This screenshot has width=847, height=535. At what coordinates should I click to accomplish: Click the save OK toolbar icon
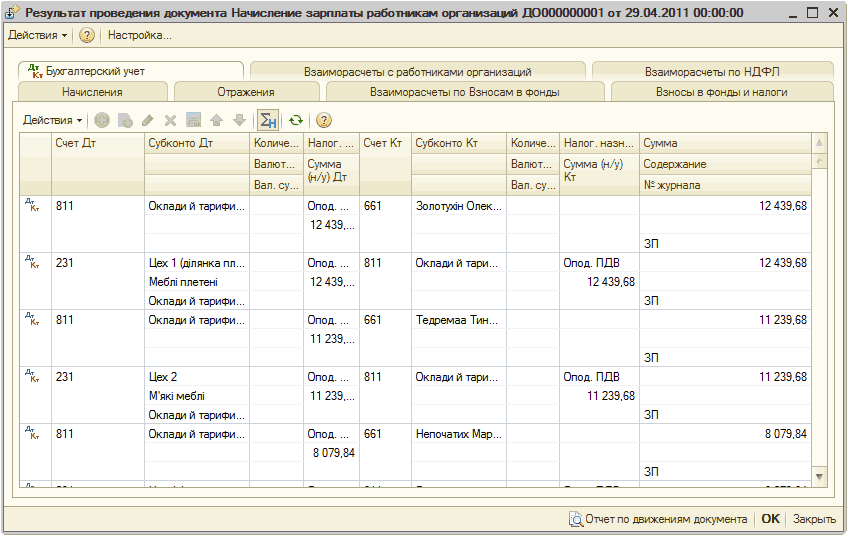pyautogui.click(x=193, y=120)
